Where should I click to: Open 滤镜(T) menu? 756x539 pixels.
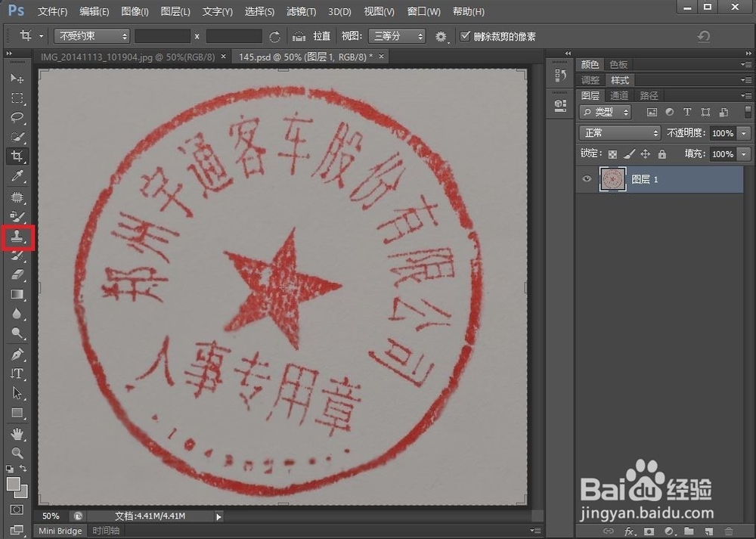(301, 11)
